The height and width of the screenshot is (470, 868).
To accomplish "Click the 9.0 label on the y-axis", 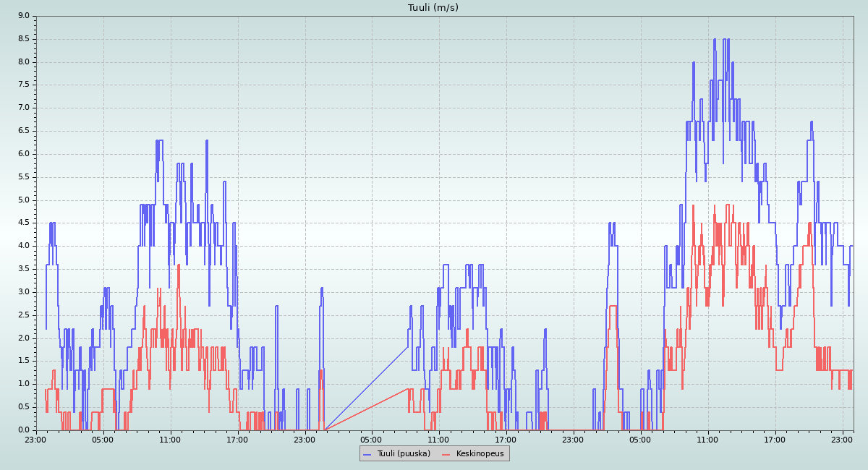I will click(x=24, y=15).
